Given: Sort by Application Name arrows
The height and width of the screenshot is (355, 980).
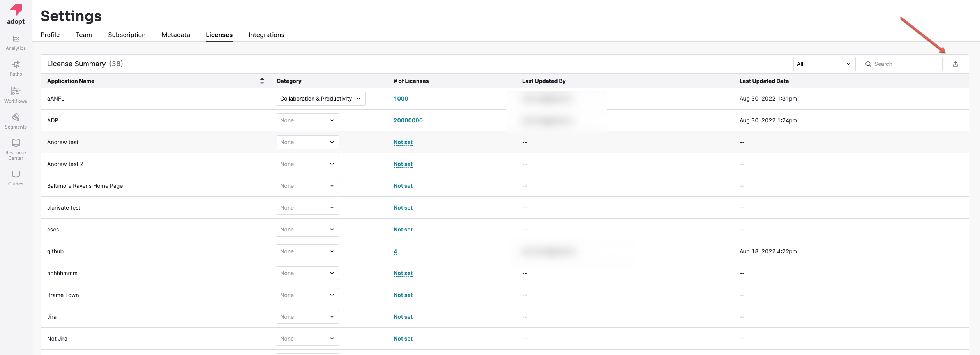Looking at the screenshot, I should [x=262, y=81].
